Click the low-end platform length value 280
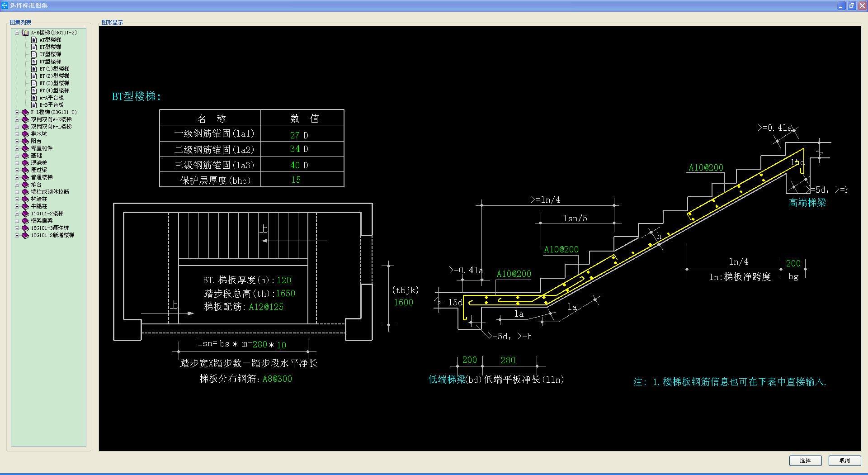The width and height of the screenshot is (868, 475). point(508,360)
